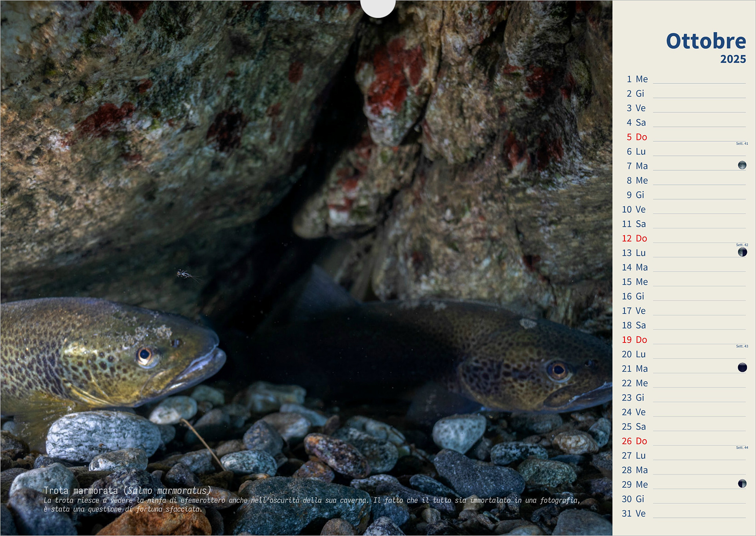
Task: Click the week label Sett. 43
Action: [742, 346]
